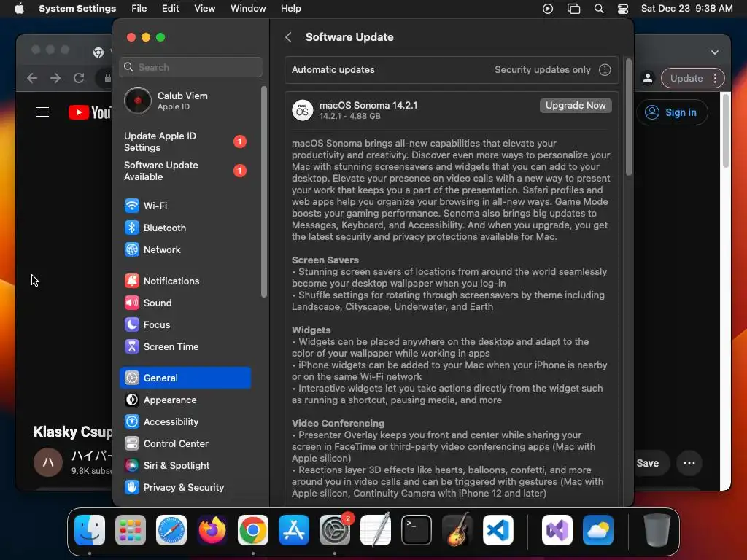Open YouTube more actions button
747x560 pixels.
689,463
